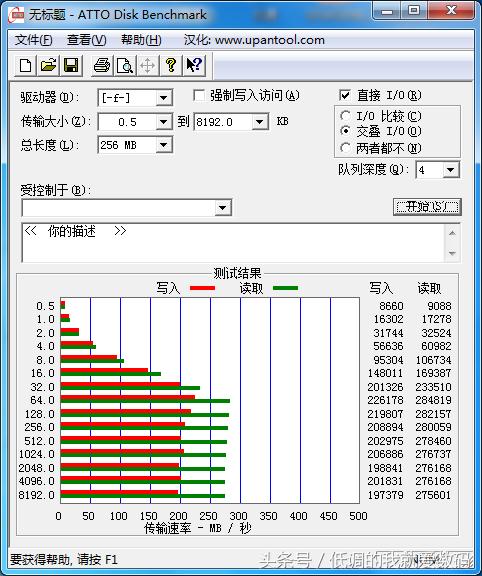The image size is (482, 576).
Task: Expand the 队列深度 queue depth dropdown
Action: click(451, 170)
